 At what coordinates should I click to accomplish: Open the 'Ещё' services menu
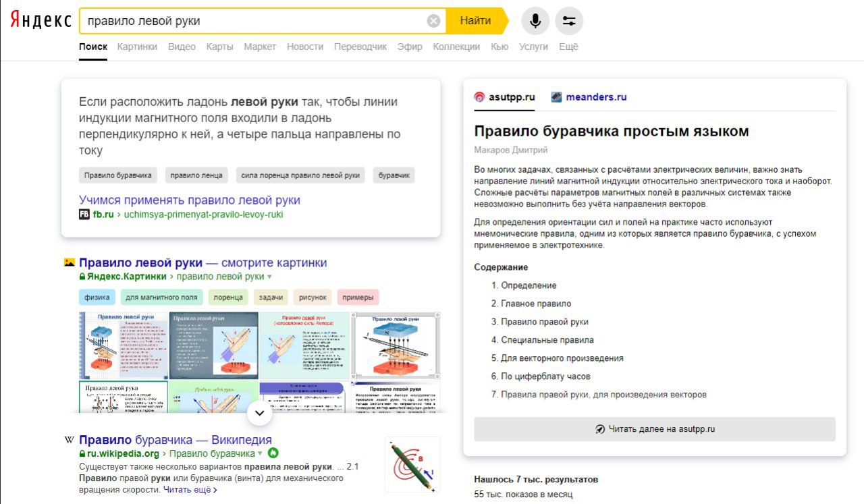pos(568,47)
